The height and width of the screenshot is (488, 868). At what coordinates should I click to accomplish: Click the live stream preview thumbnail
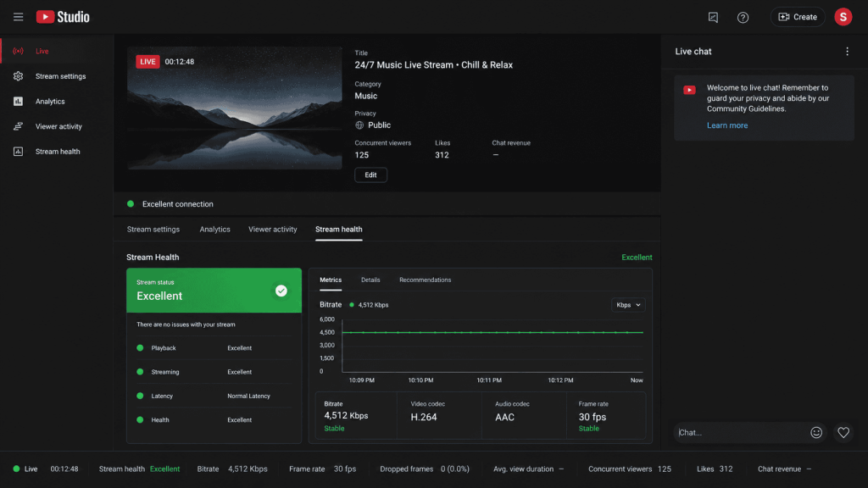click(x=235, y=108)
